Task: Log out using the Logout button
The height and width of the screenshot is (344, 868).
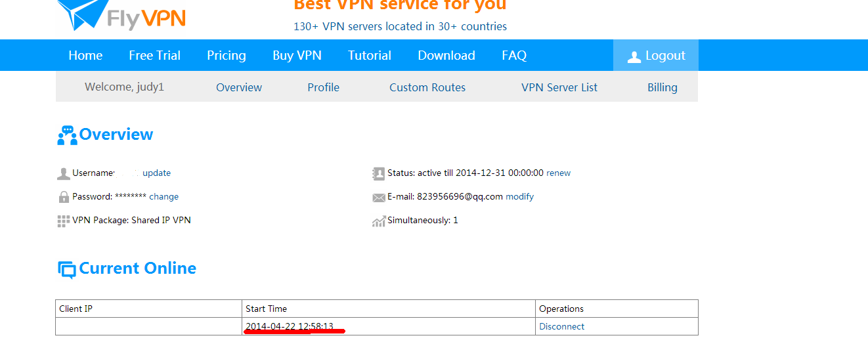Action: point(656,55)
